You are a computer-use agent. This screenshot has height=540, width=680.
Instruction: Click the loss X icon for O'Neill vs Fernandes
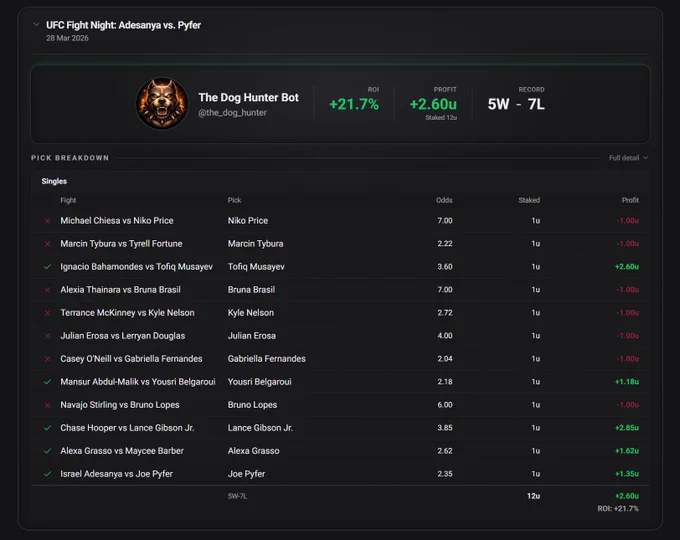pyautogui.click(x=48, y=359)
